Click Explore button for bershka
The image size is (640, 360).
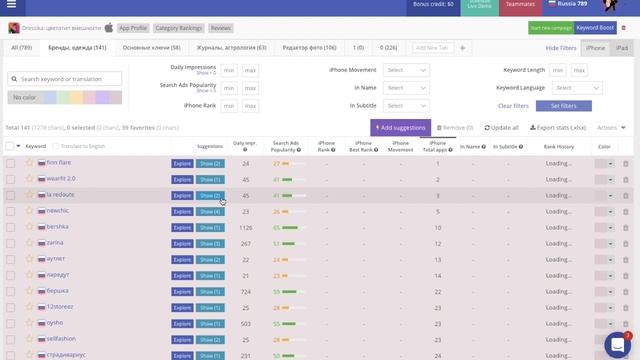pyautogui.click(x=182, y=228)
